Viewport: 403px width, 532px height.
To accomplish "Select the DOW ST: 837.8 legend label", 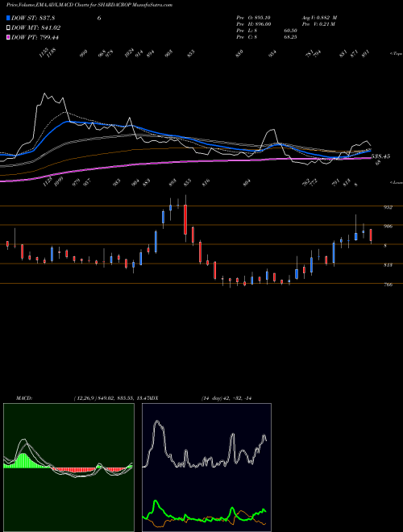I will [33, 19].
